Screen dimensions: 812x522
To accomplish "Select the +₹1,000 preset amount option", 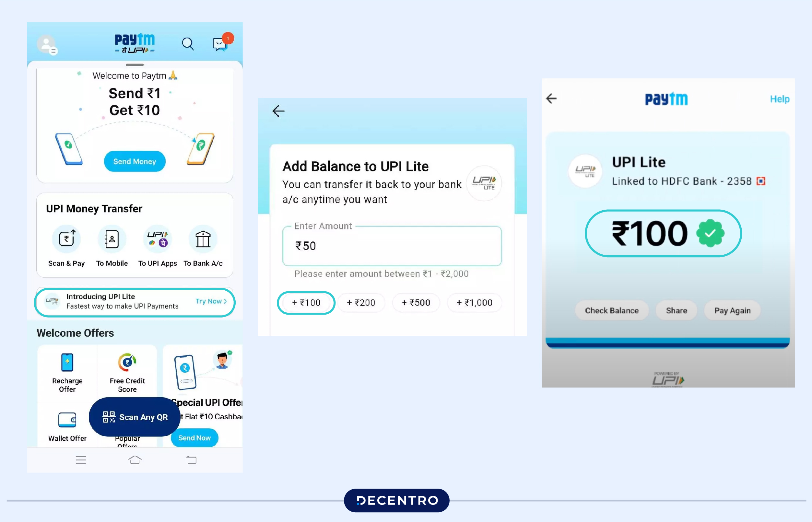I will [474, 302].
